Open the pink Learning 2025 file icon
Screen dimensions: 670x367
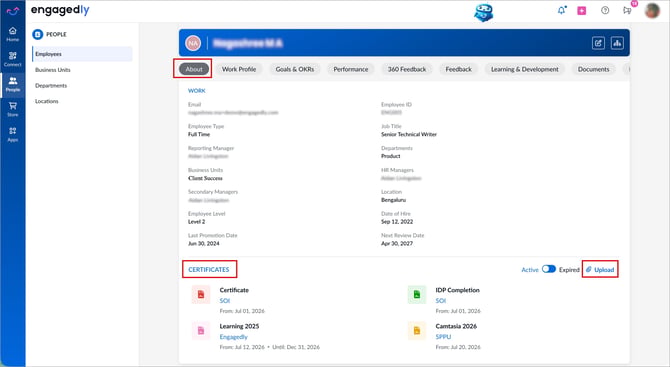pos(201,330)
